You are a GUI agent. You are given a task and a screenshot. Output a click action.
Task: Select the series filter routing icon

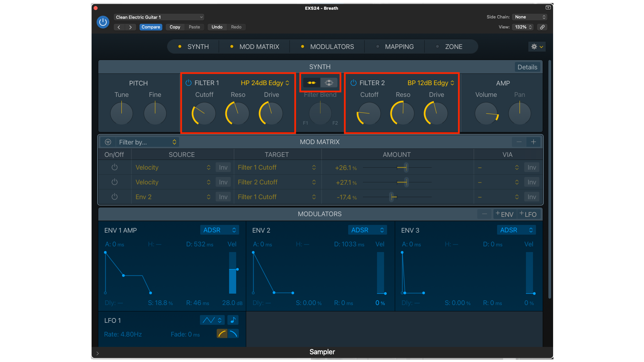pos(311,83)
